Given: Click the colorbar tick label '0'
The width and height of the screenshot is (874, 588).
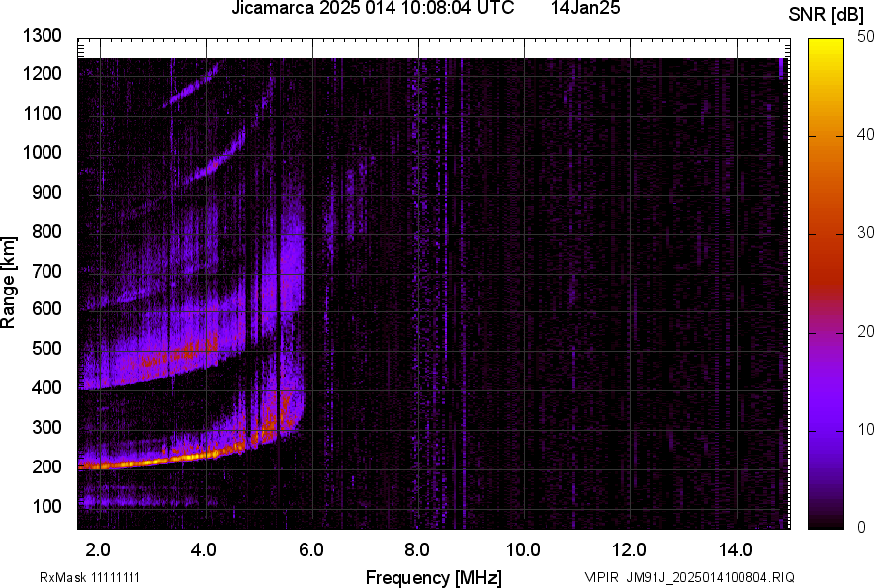Looking at the screenshot, I should (862, 527).
